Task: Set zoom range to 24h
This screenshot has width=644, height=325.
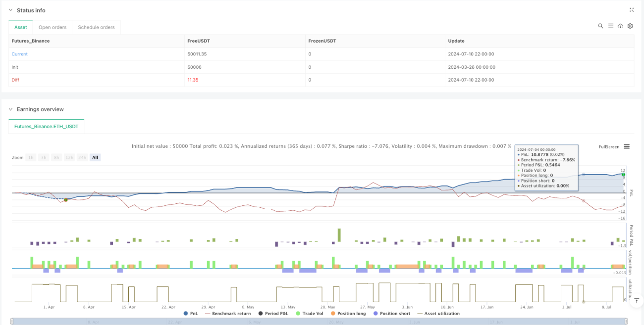Action: click(x=82, y=157)
